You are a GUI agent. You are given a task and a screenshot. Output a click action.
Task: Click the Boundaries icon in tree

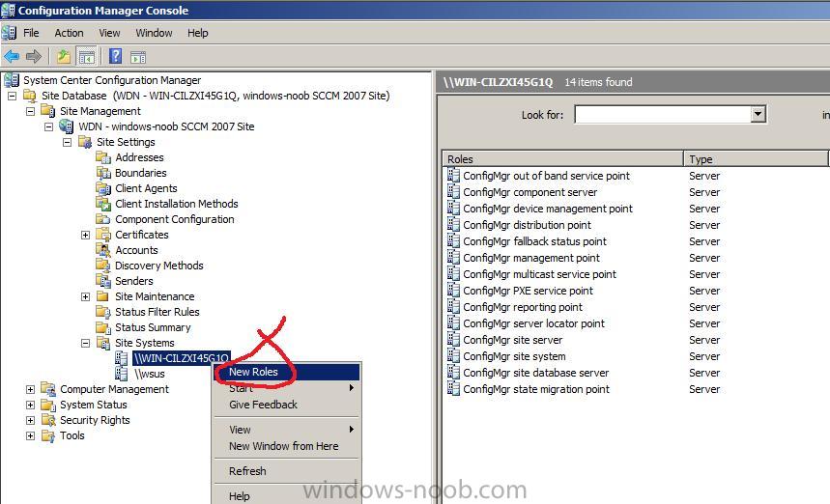coord(103,173)
